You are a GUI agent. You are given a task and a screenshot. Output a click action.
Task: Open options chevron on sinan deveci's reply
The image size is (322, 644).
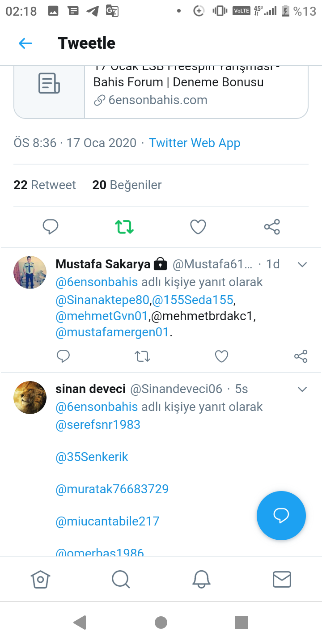coord(302,389)
